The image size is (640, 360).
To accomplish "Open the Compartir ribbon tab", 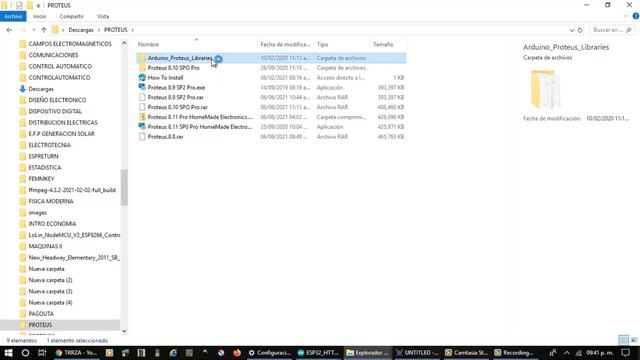I will click(71, 16).
